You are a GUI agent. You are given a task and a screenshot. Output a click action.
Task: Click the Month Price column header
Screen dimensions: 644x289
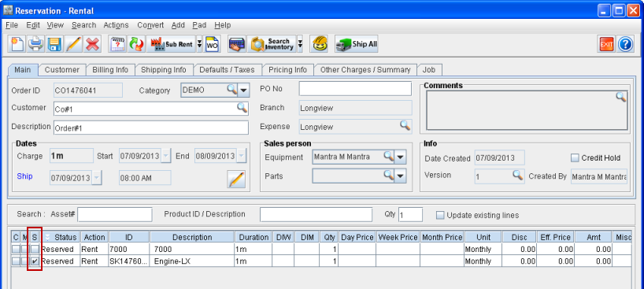442,237
